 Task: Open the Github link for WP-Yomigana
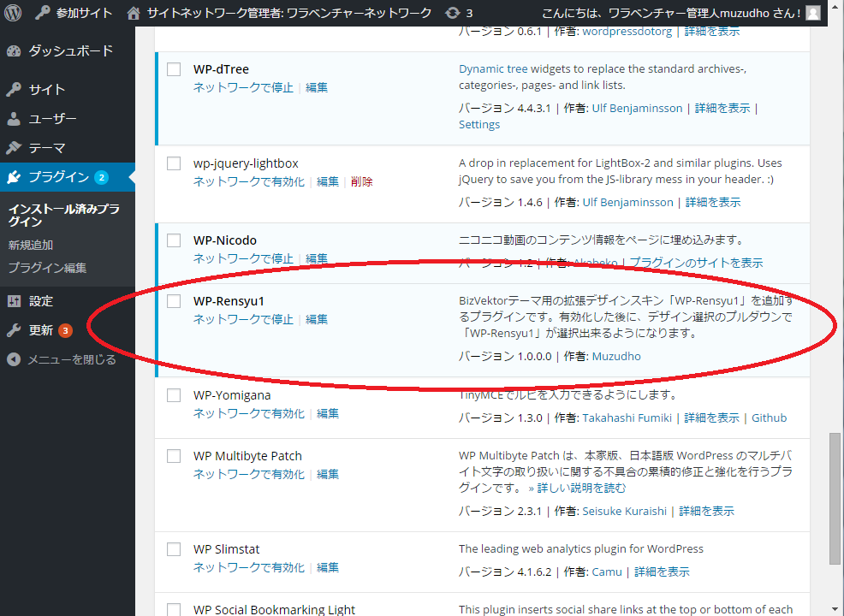[770, 418]
